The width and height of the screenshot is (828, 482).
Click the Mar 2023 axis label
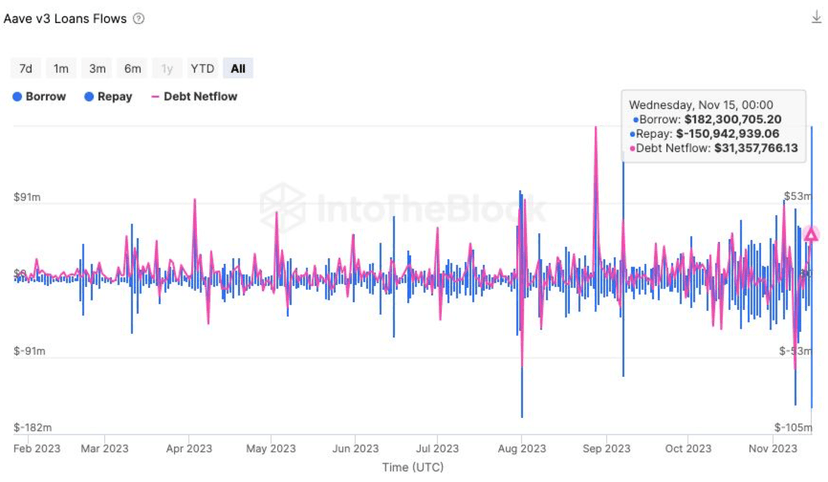pos(105,449)
